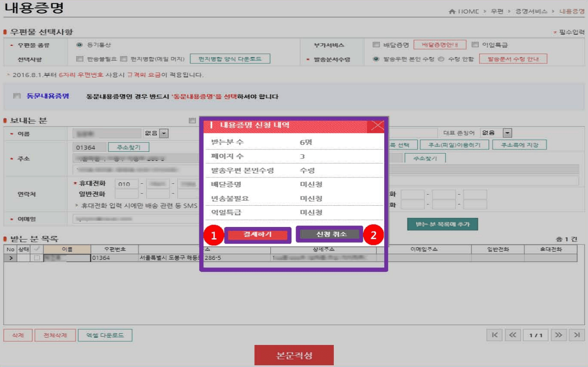Check the 동문내용증명 checkbox
588x367 pixels.
(17, 96)
